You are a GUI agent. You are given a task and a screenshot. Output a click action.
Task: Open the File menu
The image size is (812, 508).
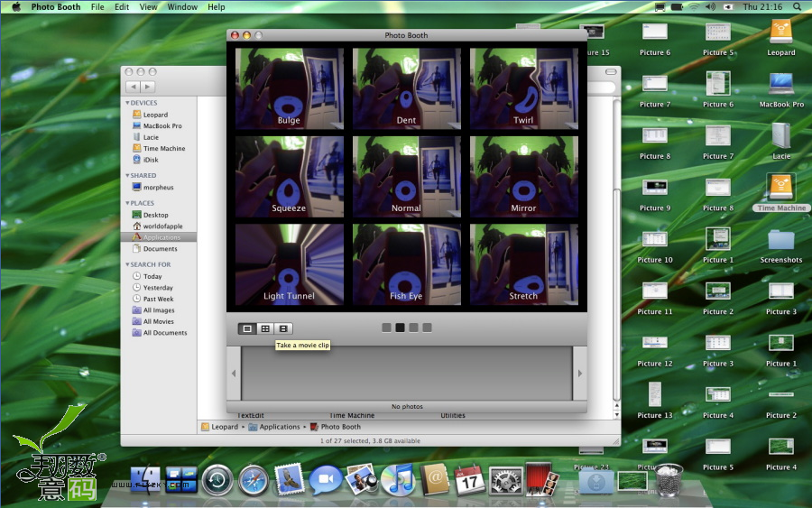coord(97,6)
